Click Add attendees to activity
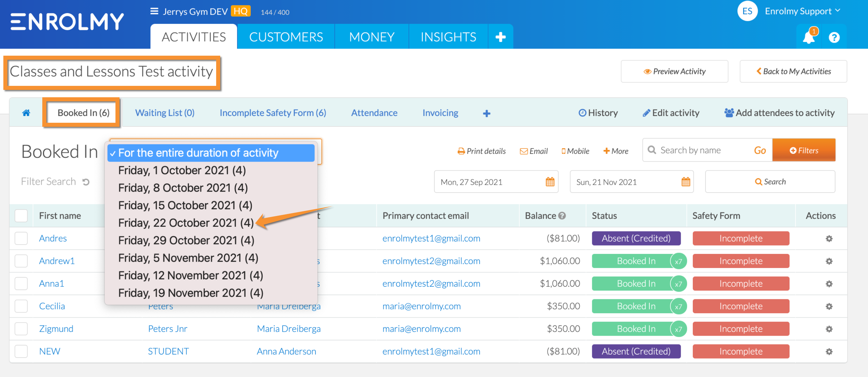 point(779,113)
